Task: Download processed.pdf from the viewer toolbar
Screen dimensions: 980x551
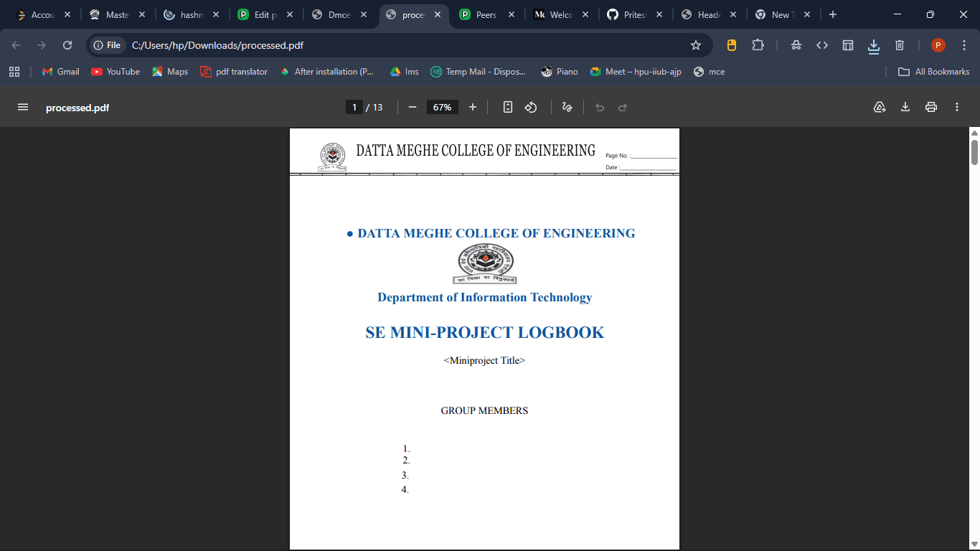Action: pyautogui.click(x=905, y=107)
